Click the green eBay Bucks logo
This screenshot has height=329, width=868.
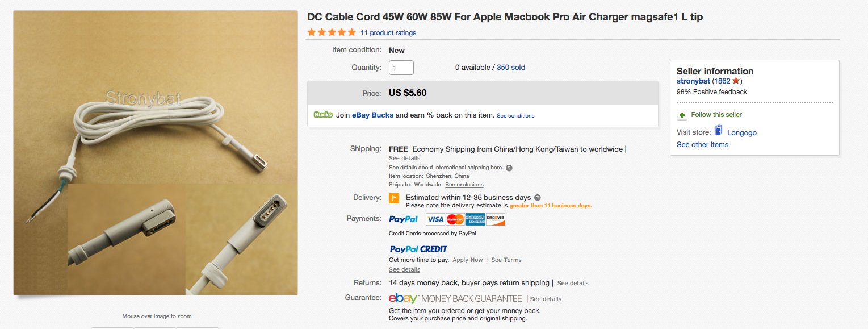pos(322,115)
